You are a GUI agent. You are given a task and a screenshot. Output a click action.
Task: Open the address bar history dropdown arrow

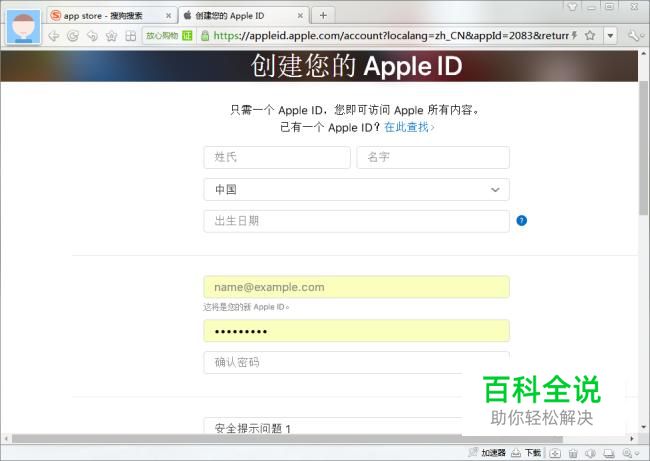click(610, 36)
